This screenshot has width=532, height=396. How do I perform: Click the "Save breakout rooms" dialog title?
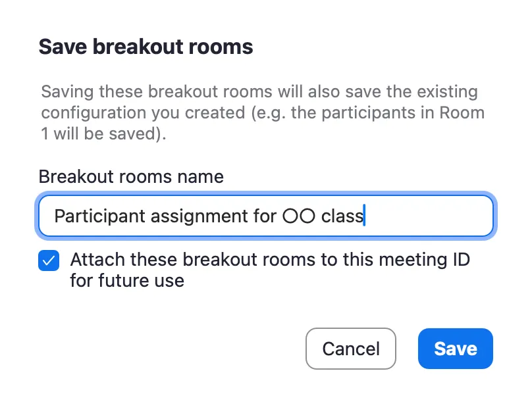[x=146, y=47]
